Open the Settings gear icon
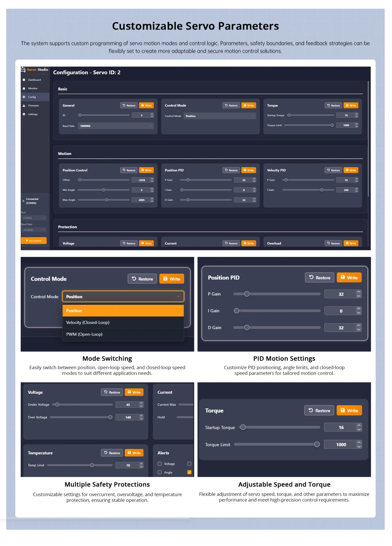This screenshot has width=392, height=546. click(x=24, y=114)
